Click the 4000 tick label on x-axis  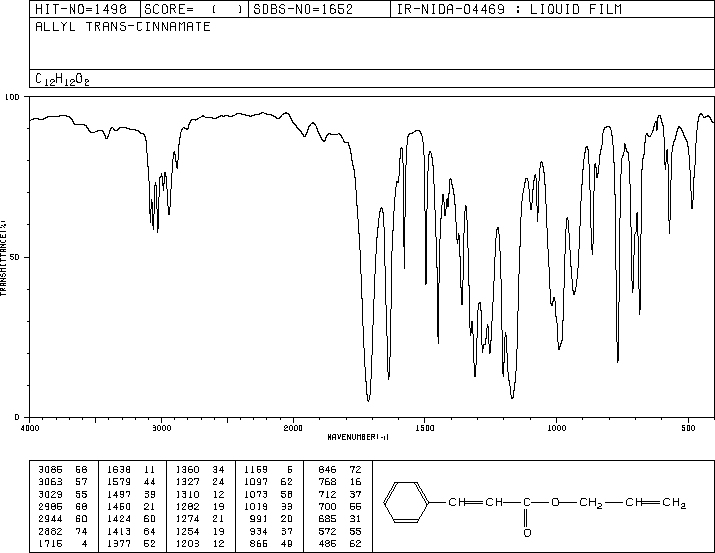(30, 428)
